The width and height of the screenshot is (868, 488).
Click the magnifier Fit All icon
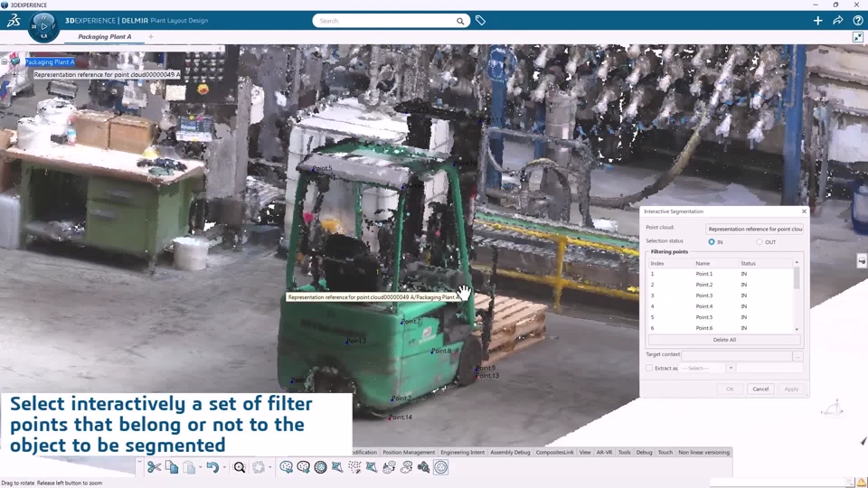239,467
